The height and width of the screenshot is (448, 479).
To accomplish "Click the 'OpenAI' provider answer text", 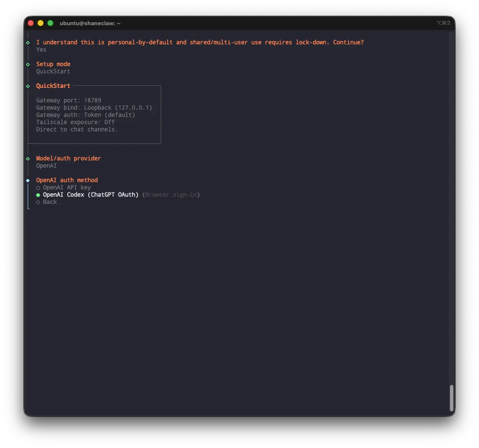I will [x=46, y=166].
